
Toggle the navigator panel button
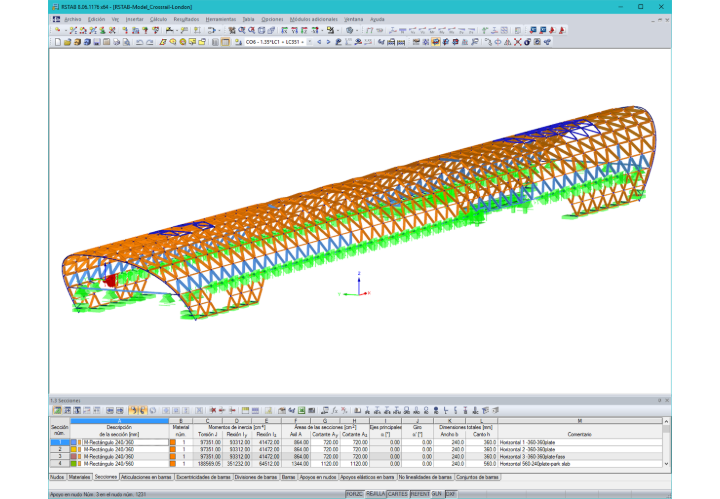pos(215,42)
